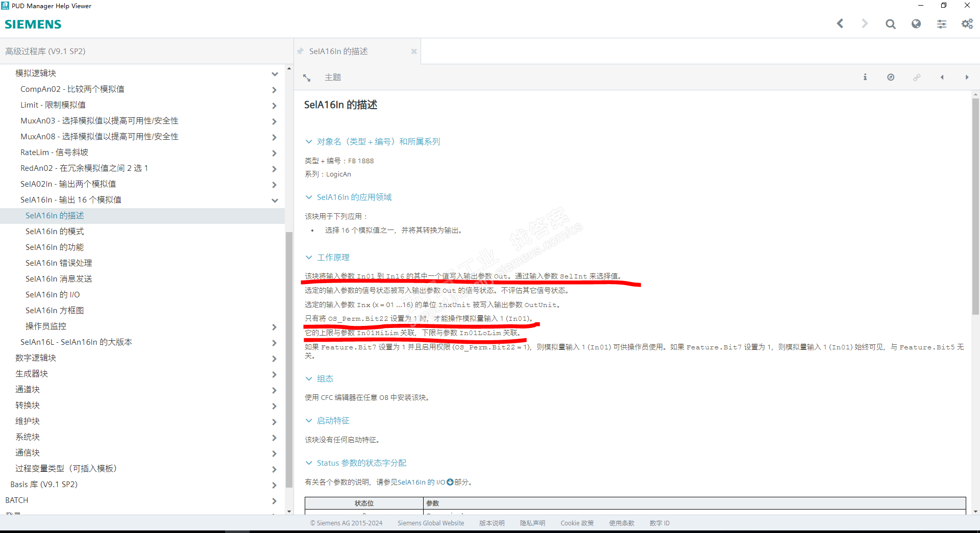Screen dimensions: 980x533
Task: Expand the MuxAn03 tree node
Action: point(275,121)
